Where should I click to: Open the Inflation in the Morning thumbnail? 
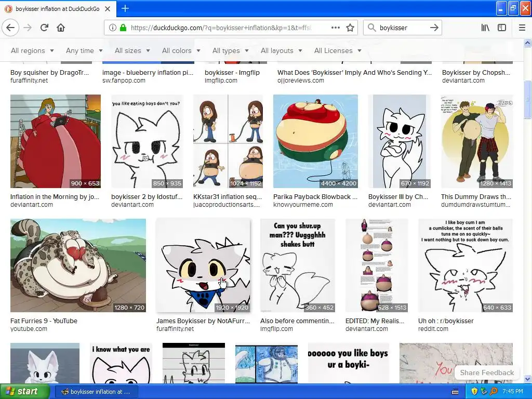coord(55,141)
